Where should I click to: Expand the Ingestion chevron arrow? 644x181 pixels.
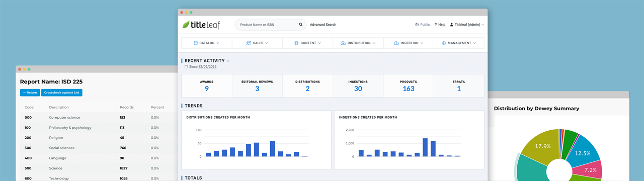(x=422, y=43)
